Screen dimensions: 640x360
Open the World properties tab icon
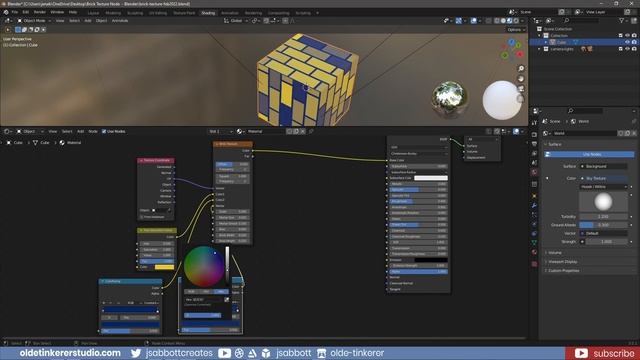[534, 173]
